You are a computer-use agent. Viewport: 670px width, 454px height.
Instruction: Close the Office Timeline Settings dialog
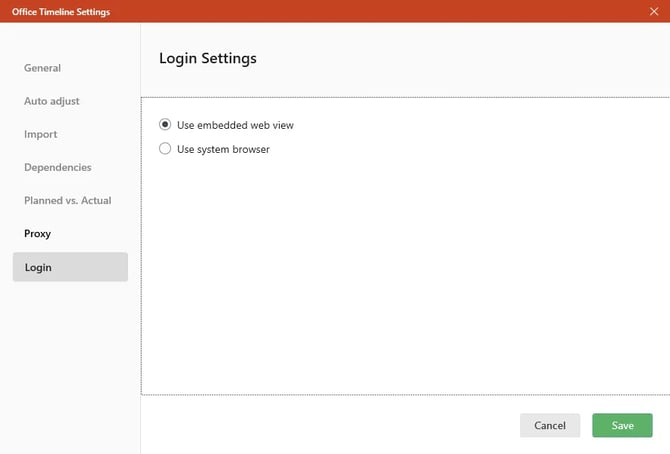point(654,11)
